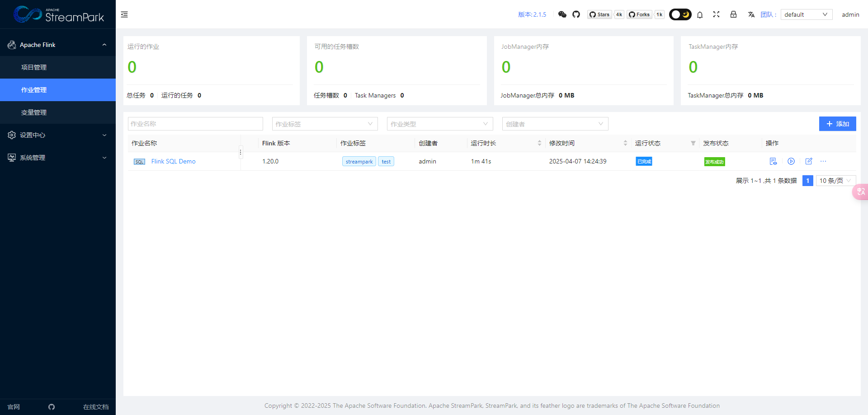
Task: Click the Apache Flink squirrel icon
Action: click(12, 45)
